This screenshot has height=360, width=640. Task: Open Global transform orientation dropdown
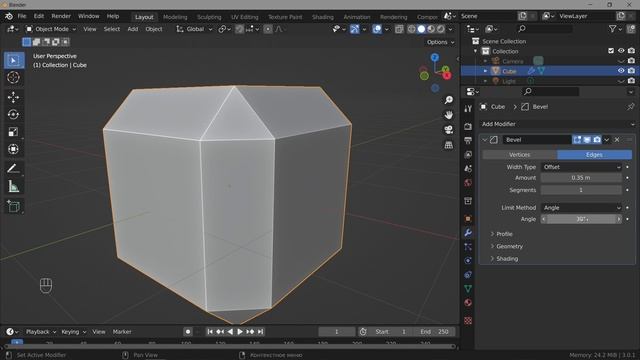coord(194,29)
